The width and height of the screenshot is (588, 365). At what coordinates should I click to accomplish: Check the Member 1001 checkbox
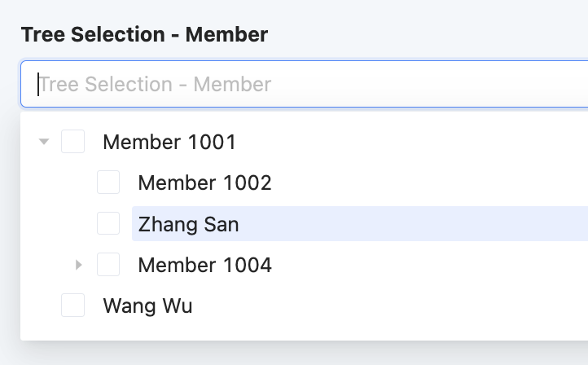pyautogui.click(x=73, y=143)
